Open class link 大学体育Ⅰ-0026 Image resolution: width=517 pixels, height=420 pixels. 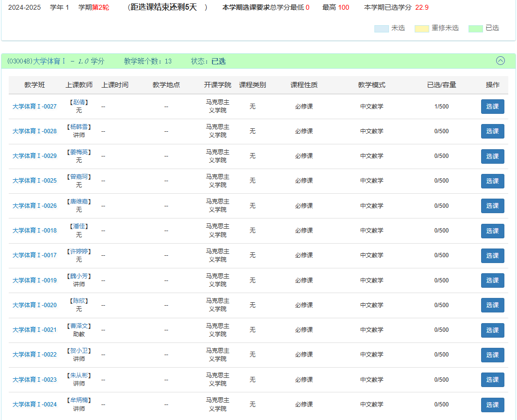(34, 205)
